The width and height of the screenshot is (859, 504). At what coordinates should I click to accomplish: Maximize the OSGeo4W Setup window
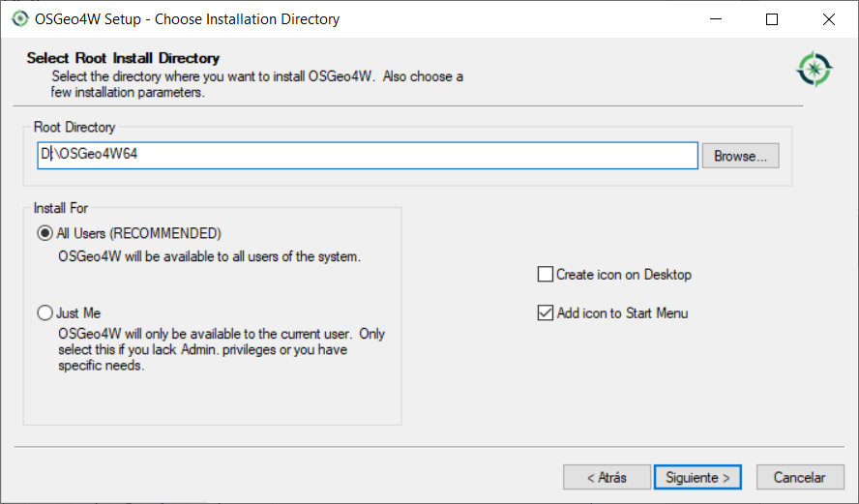point(771,19)
